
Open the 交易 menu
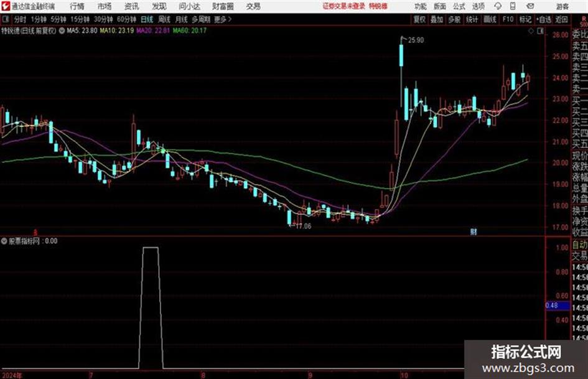coord(253,6)
